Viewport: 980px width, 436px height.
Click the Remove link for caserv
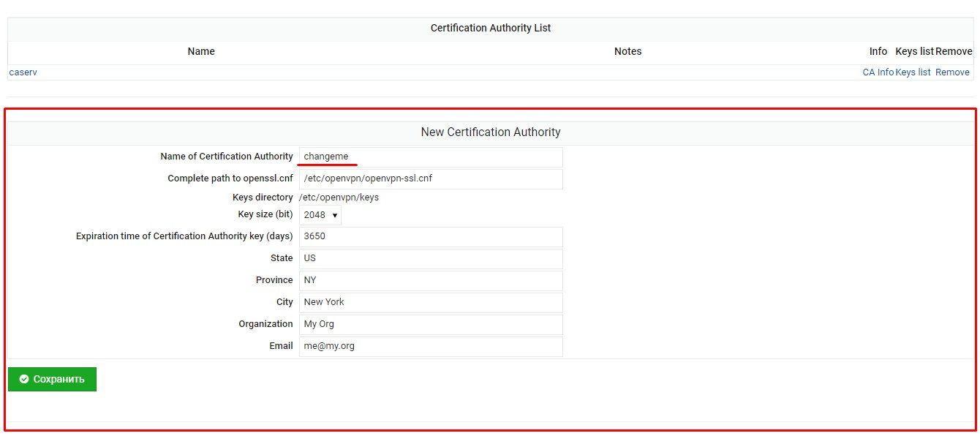click(x=952, y=72)
